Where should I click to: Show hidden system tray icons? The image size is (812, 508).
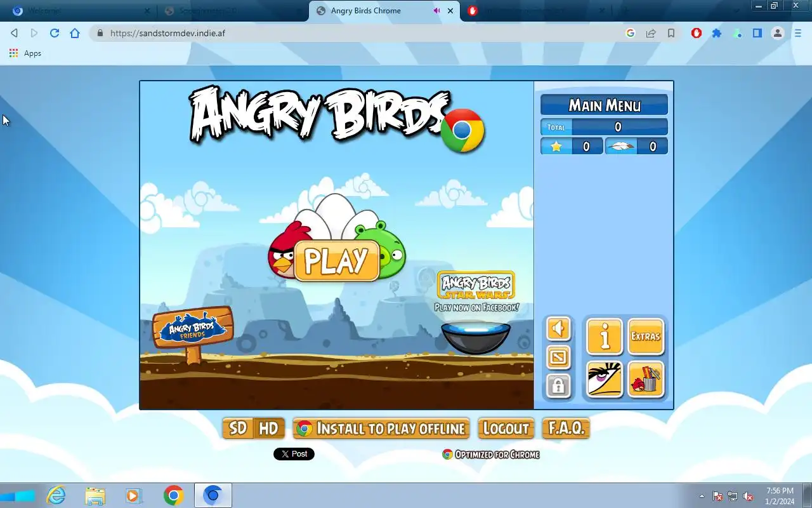point(702,496)
